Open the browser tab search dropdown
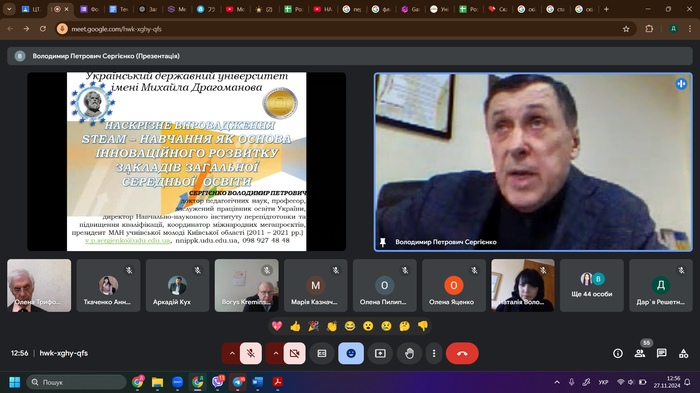This screenshot has height=393, width=700. [x=9, y=9]
